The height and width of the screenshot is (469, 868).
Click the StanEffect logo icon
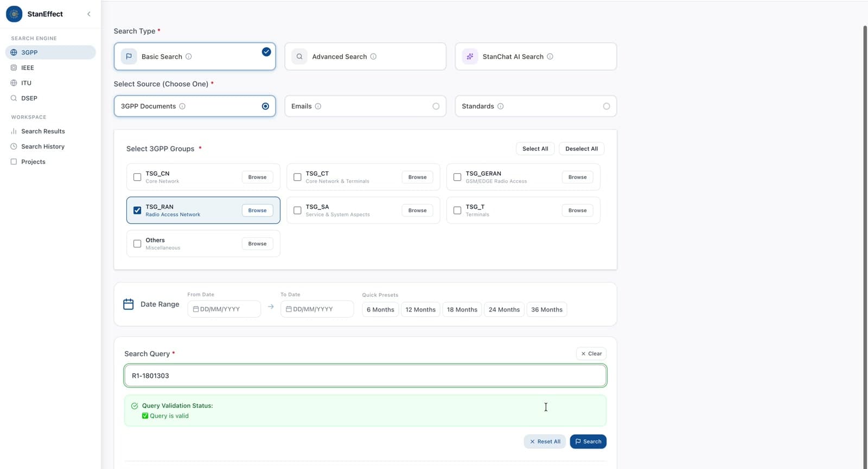(14, 14)
